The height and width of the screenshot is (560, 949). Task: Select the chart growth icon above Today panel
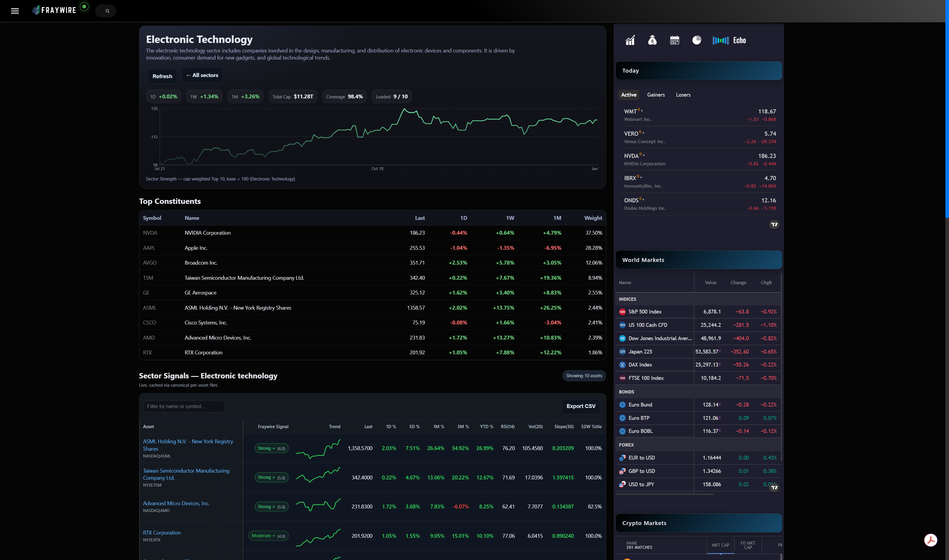click(630, 40)
